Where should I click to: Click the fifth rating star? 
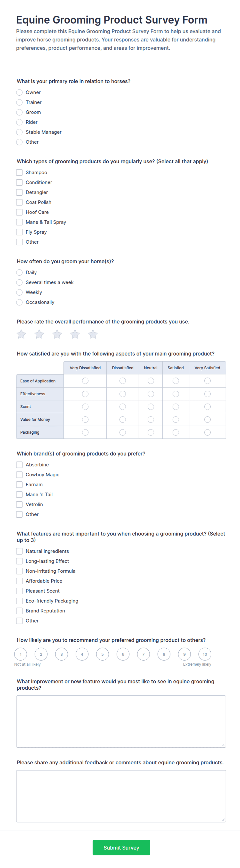(x=93, y=334)
